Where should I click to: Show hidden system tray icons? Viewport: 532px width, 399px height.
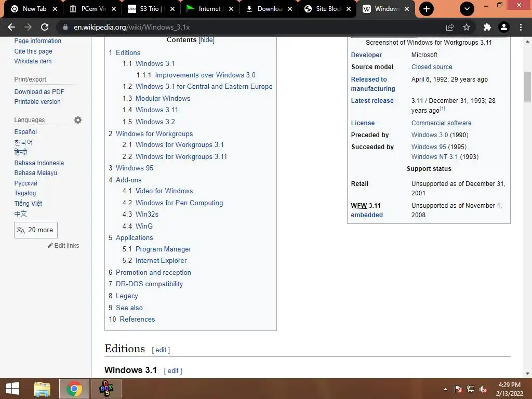pyautogui.click(x=445, y=389)
